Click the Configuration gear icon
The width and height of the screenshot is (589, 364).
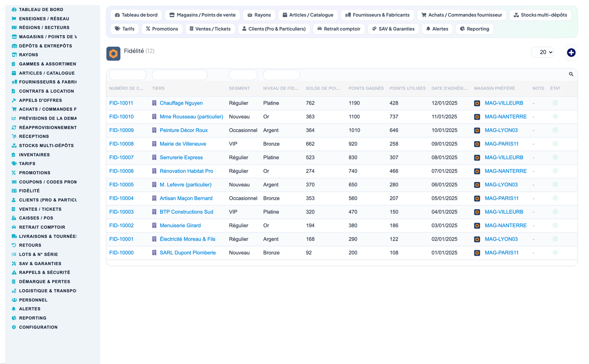click(x=14, y=327)
